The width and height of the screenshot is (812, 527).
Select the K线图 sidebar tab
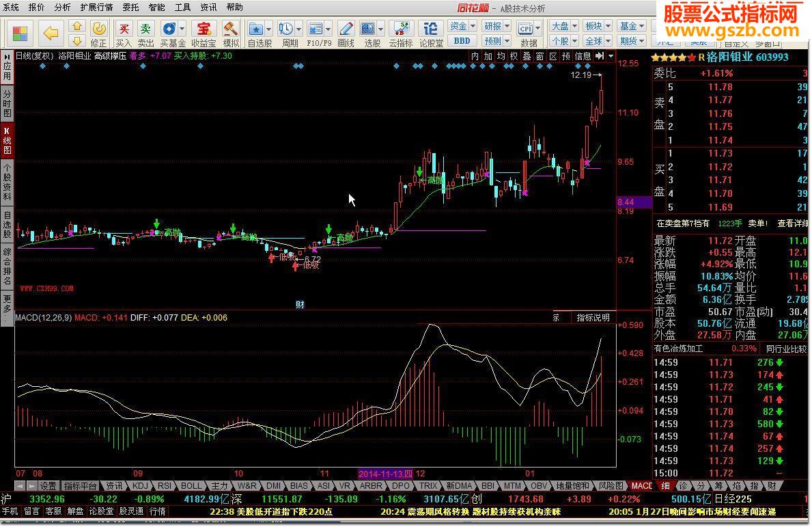coord(8,140)
